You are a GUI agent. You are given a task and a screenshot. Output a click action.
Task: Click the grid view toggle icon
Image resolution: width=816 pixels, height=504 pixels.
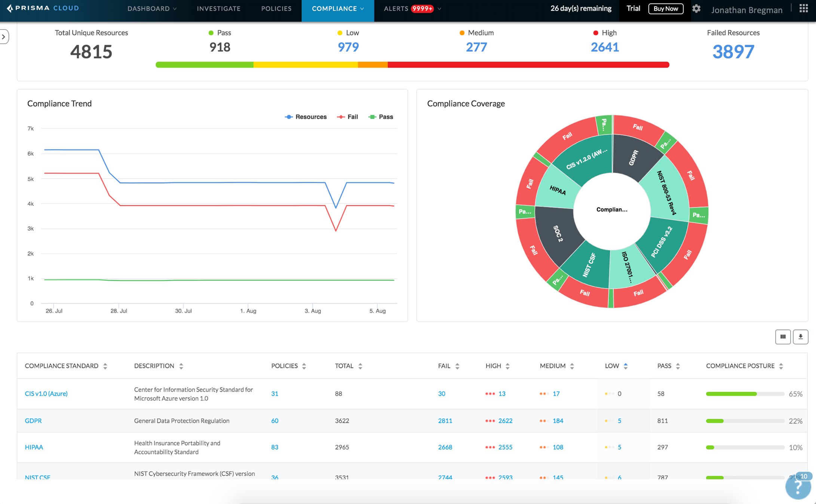[x=783, y=336]
